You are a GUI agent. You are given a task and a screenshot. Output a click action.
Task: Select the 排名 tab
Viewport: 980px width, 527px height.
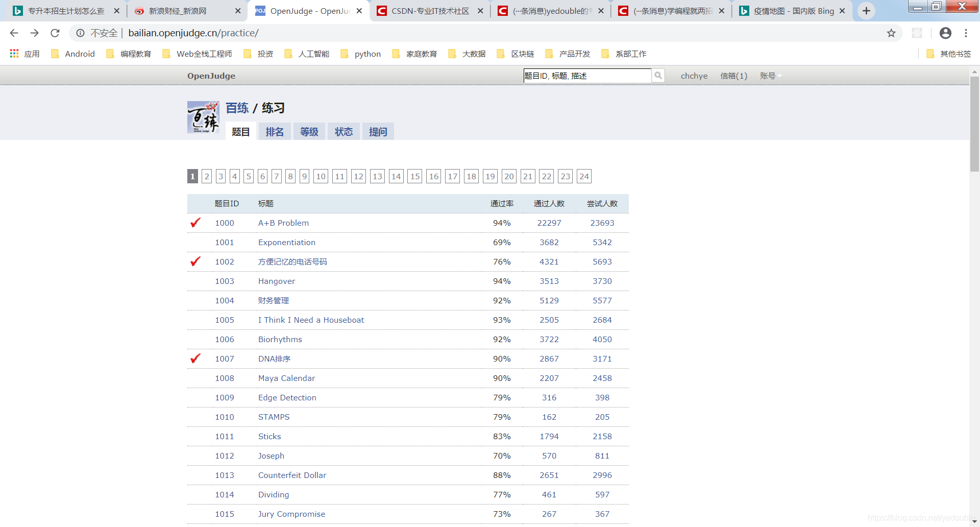click(275, 132)
